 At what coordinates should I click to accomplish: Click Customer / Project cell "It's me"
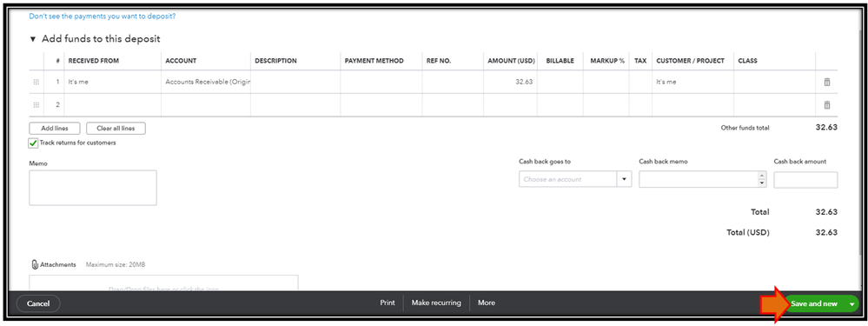[x=693, y=82]
